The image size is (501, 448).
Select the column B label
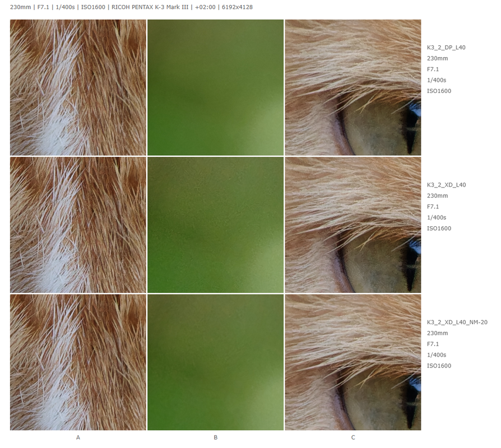(x=215, y=437)
